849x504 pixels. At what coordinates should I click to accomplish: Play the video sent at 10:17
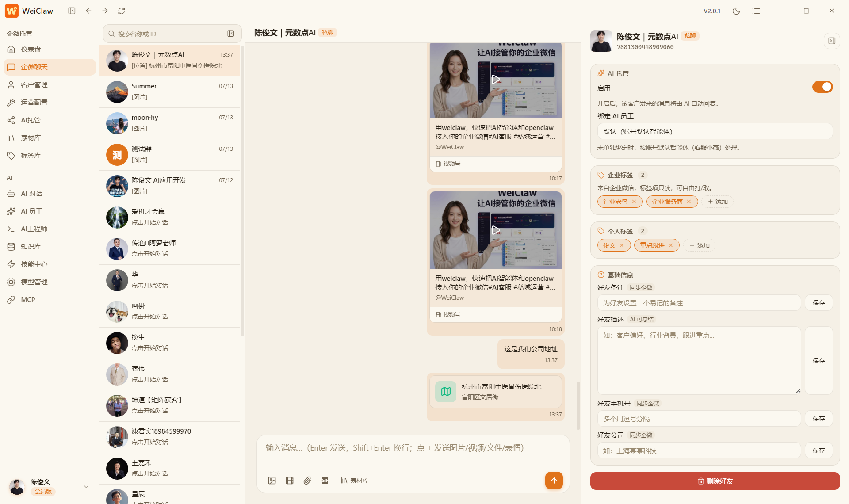(x=496, y=80)
